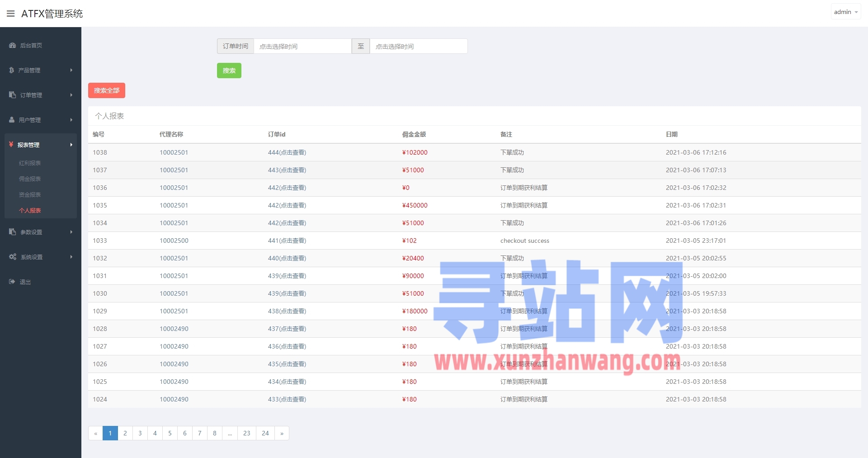Open order link 438(点击查看)
Screen dimensions: 868x458
[287, 311]
